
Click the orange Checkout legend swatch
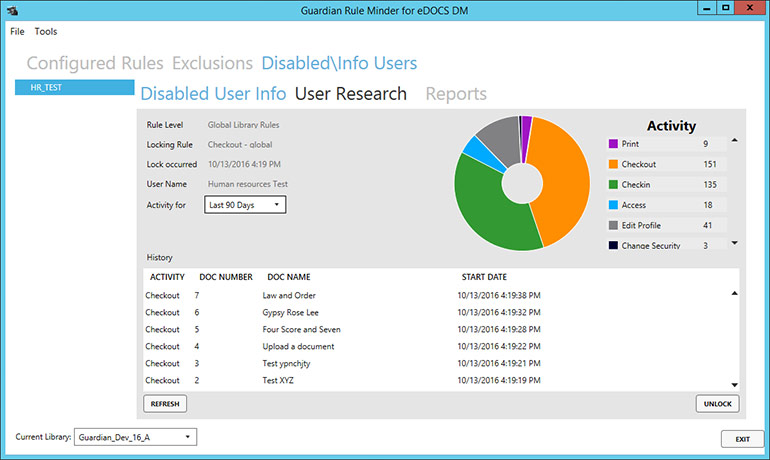click(x=613, y=164)
